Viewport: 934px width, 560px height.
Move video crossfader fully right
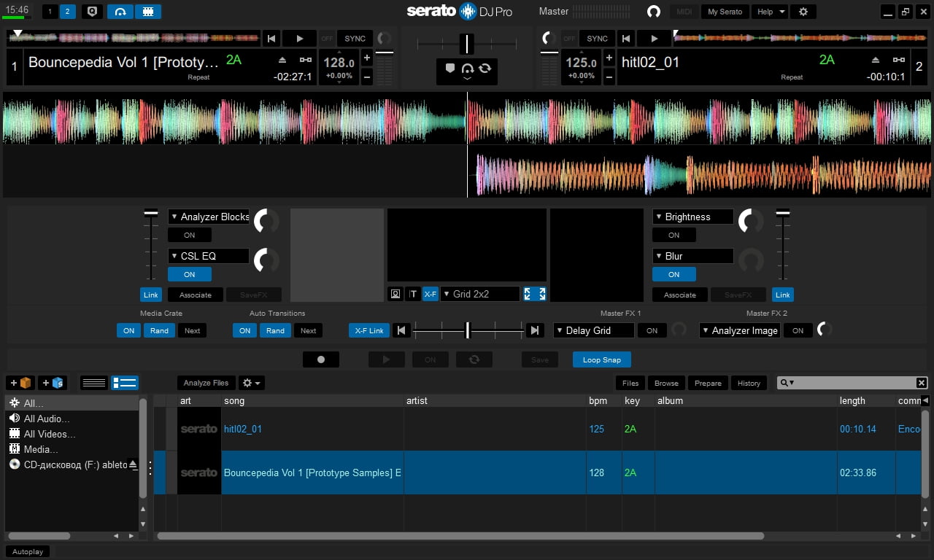click(x=535, y=330)
